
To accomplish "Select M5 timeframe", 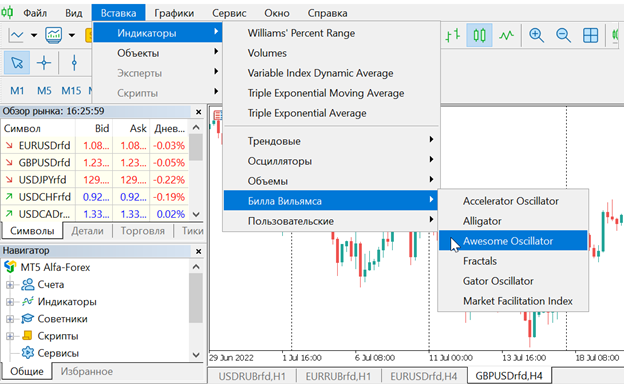I will click(x=44, y=91).
